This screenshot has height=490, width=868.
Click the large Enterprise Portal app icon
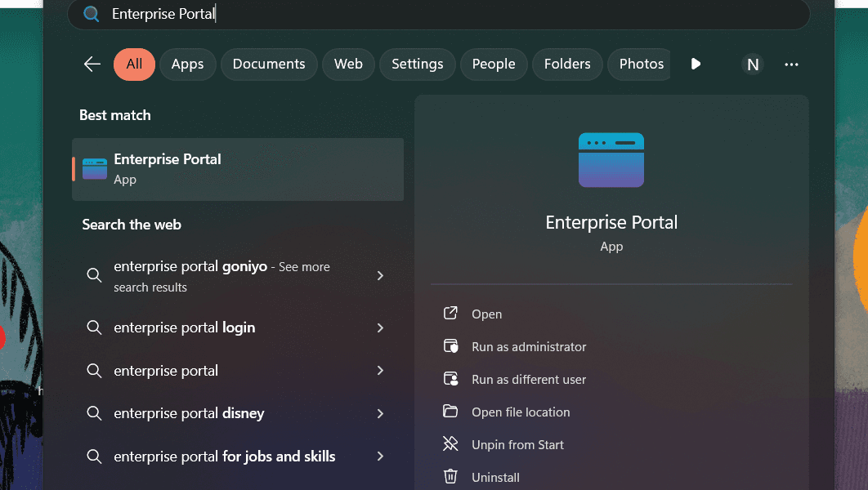click(611, 160)
